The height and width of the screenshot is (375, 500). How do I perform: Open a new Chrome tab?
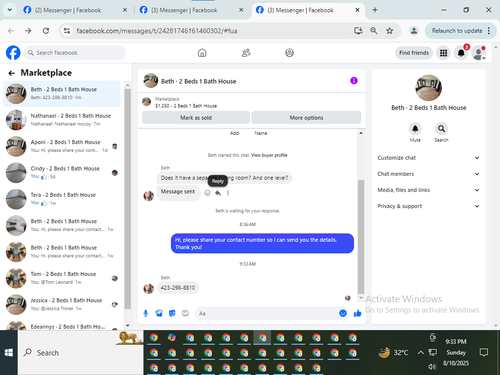pyautogui.click(x=375, y=10)
